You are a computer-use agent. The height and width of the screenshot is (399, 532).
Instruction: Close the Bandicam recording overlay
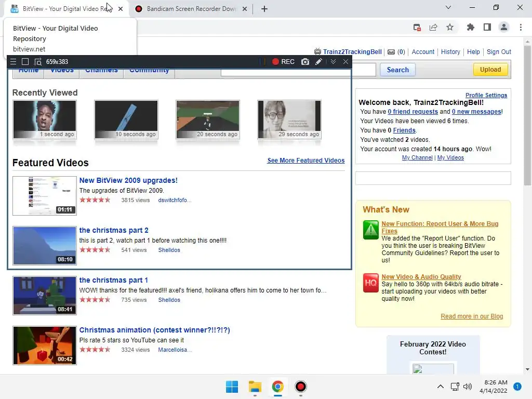pos(345,62)
